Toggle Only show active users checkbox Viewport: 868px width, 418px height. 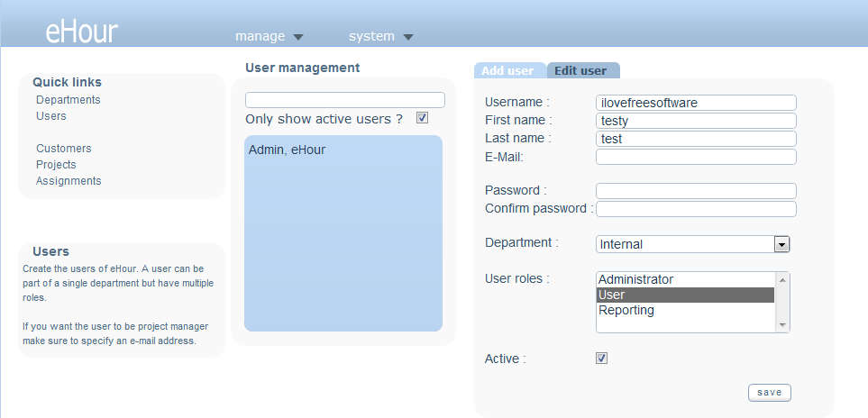tap(422, 118)
